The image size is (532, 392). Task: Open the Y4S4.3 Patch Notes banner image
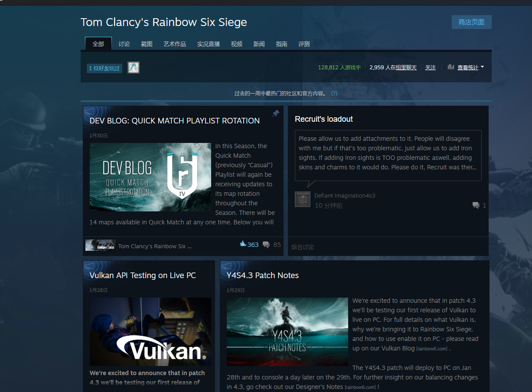tap(287, 332)
